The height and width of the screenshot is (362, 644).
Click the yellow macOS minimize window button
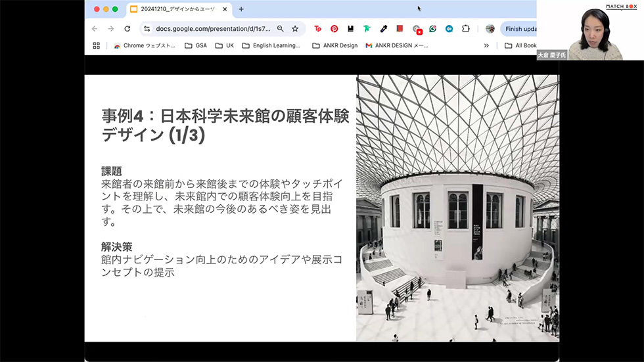(x=106, y=9)
